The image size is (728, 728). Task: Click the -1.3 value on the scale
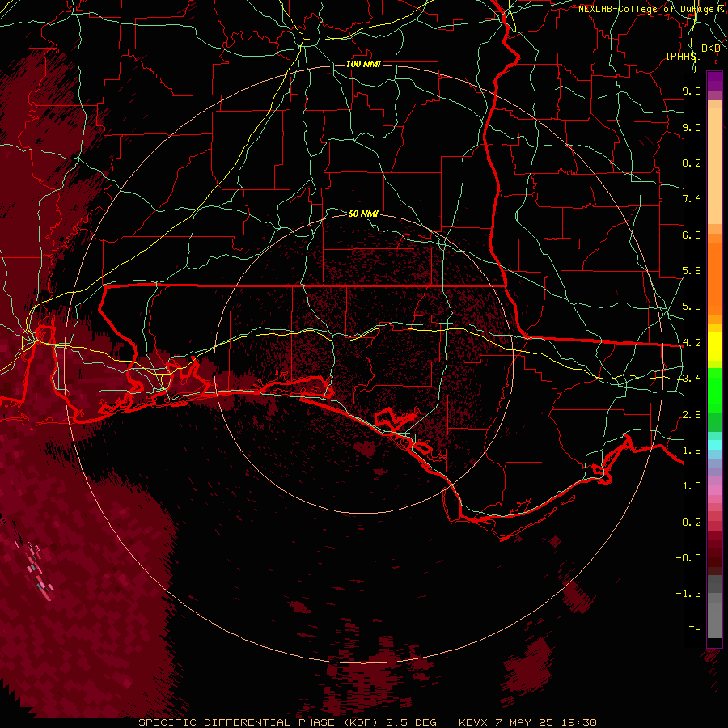pos(688,594)
